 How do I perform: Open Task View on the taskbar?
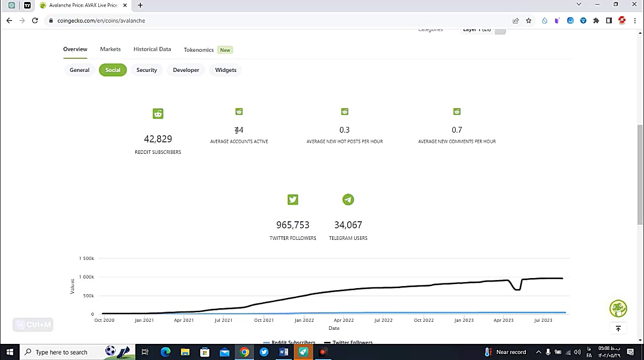[145, 352]
